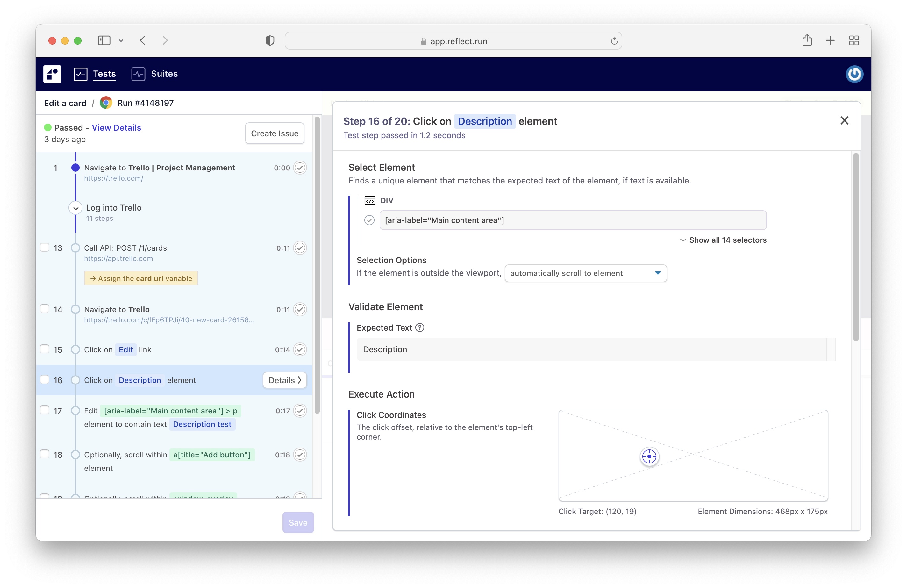Click the Safari privacy shield icon
907x588 pixels.
click(269, 40)
